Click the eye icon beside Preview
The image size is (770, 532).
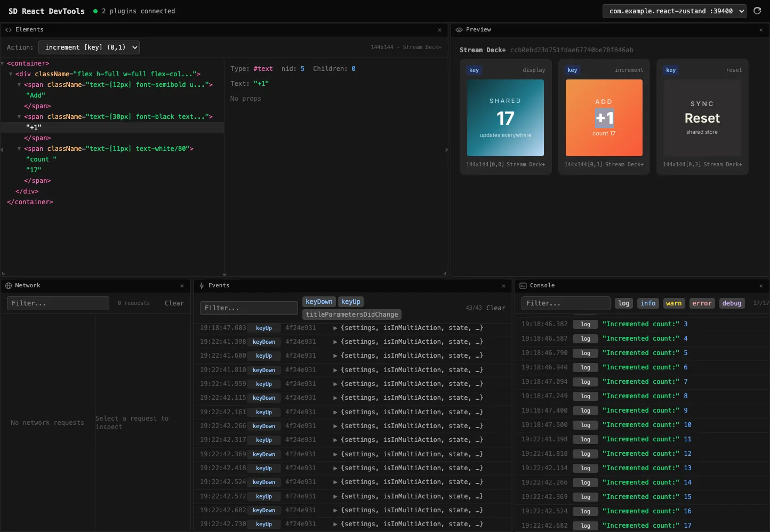pos(460,30)
